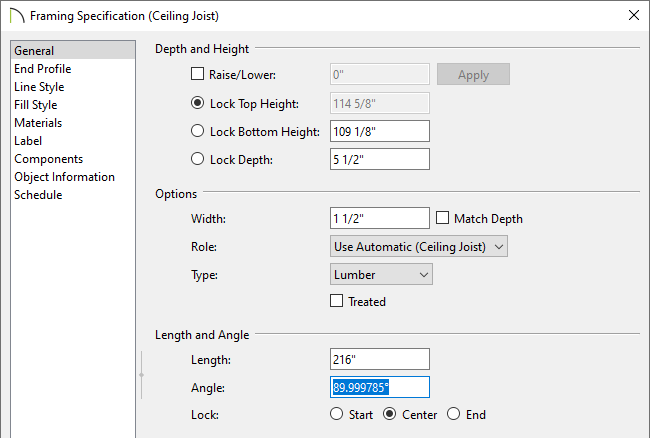This screenshot has height=438, width=650.
Task: Close the Framing Specification dialog
Action: (x=633, y=15)
